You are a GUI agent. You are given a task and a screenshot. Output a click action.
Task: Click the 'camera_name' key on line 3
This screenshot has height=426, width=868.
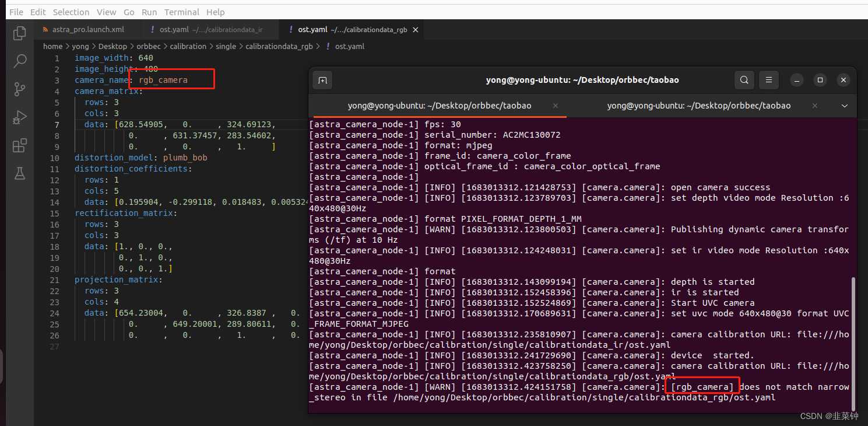click(102, 80)
